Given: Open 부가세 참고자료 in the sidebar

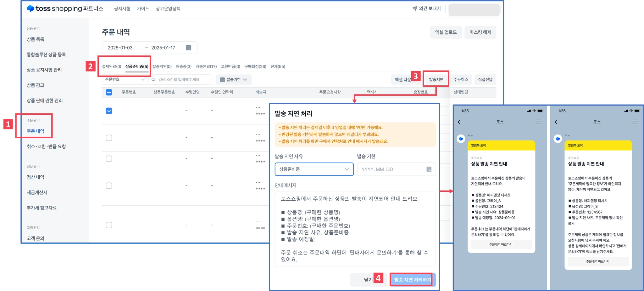Looking at the screenshot, I should click(x=42, y=208).
